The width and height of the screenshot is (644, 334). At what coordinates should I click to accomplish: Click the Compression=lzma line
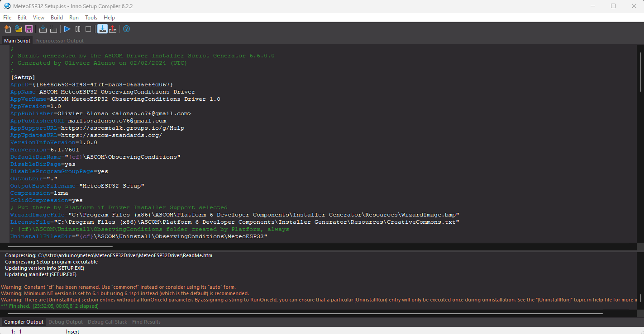click(x=39, y=193)
